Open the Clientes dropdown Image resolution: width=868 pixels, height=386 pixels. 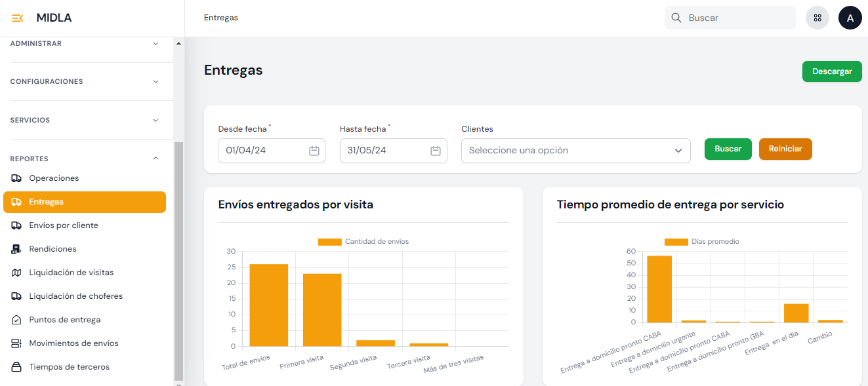[575, 151]
